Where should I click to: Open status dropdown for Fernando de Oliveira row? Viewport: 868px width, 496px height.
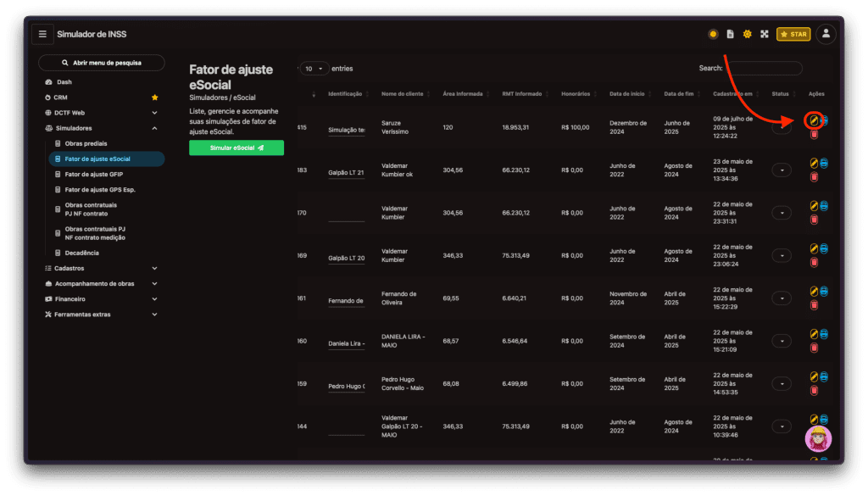pos(782,298)
